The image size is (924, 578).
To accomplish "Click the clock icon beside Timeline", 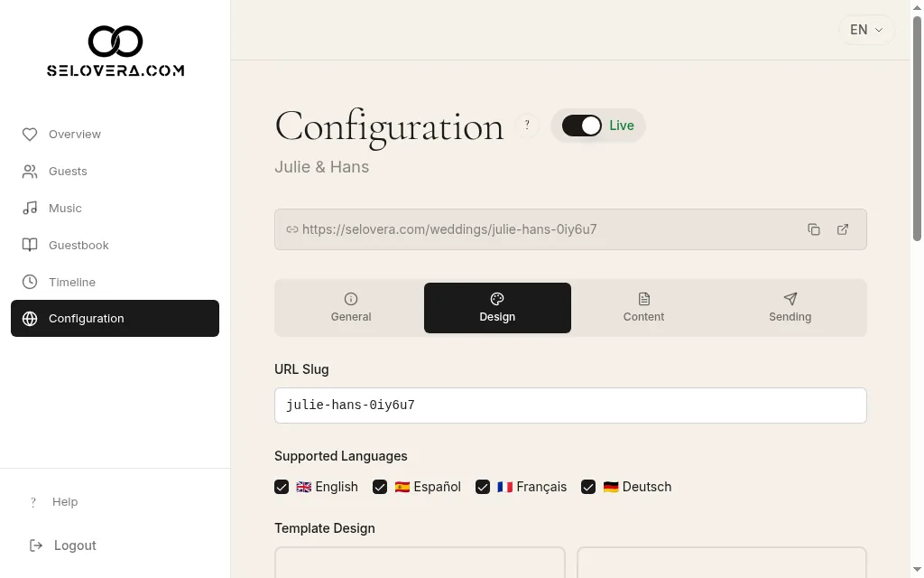I will point(30,282).
